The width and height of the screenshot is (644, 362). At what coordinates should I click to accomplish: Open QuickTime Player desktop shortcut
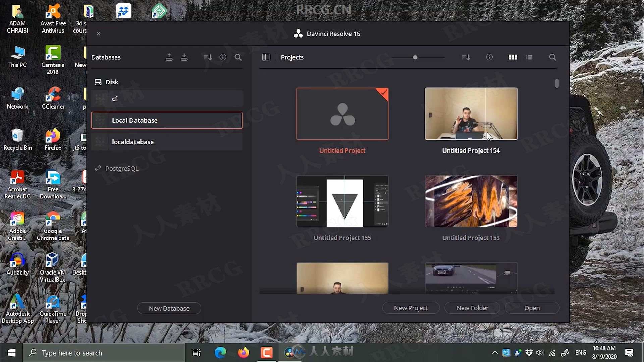(53, 309)
